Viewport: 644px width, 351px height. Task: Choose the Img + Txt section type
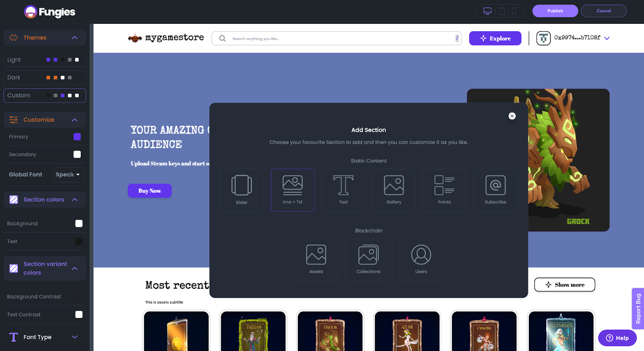point(293,190)
